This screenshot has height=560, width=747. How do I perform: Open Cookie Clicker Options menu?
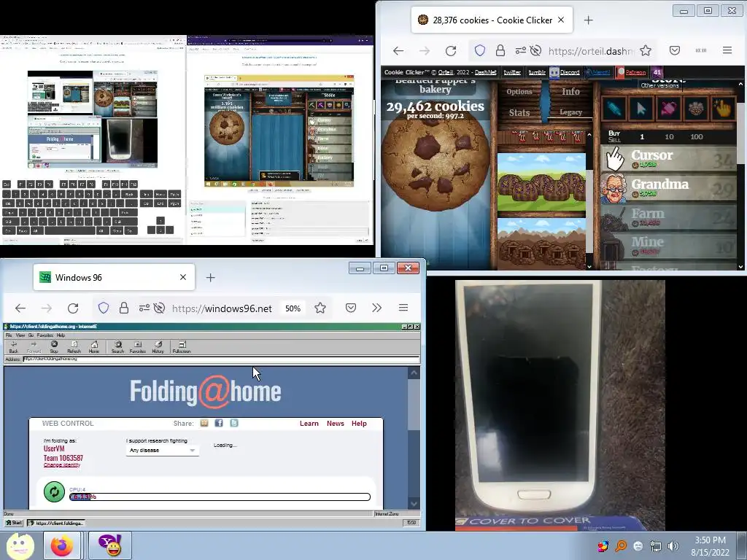pyautogui.click(x=519, y=92)
